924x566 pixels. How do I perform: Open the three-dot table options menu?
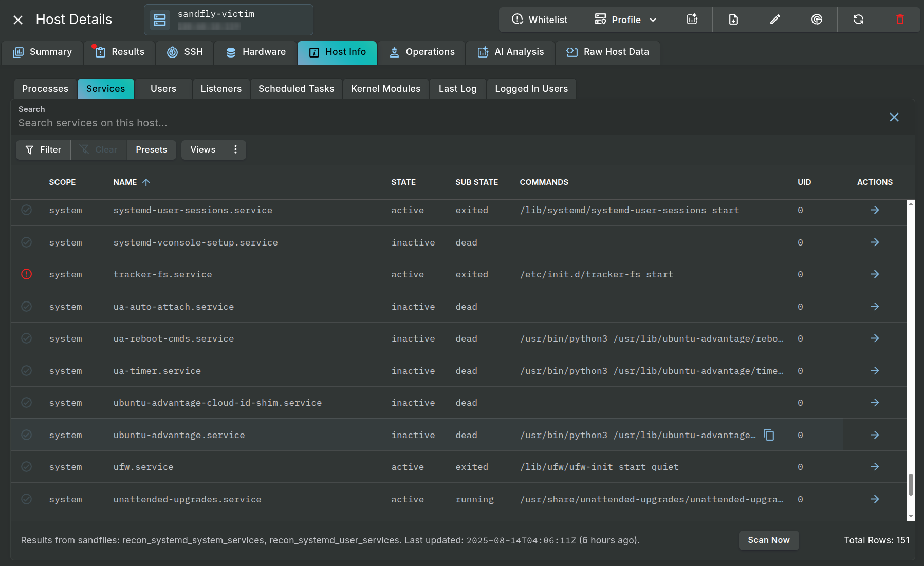[235, 149]
